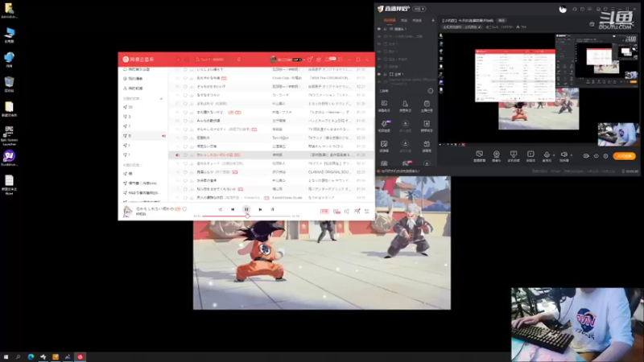
Task: Edit the stream category with the pencil icon
Action: click(479, 27)
